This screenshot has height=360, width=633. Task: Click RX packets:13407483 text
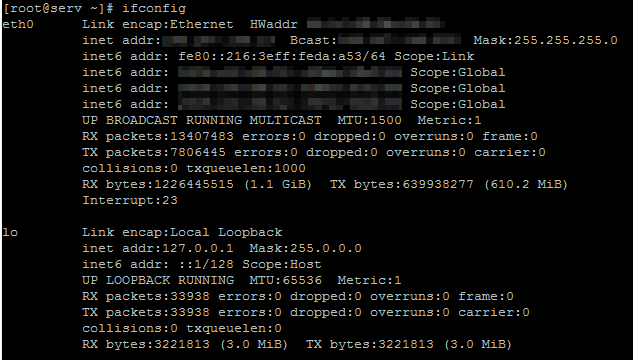(x=158, y=136)
